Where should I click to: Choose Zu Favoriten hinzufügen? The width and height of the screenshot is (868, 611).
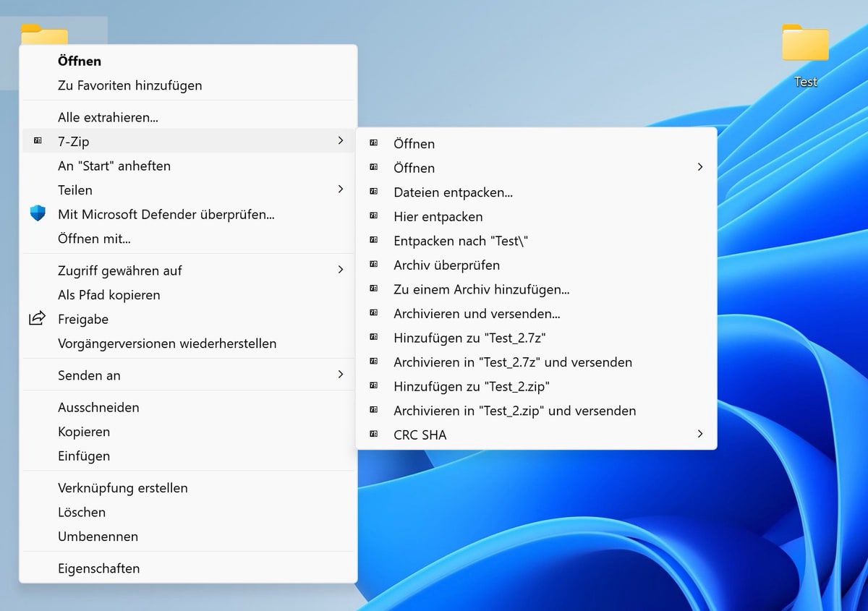(129, 85)
